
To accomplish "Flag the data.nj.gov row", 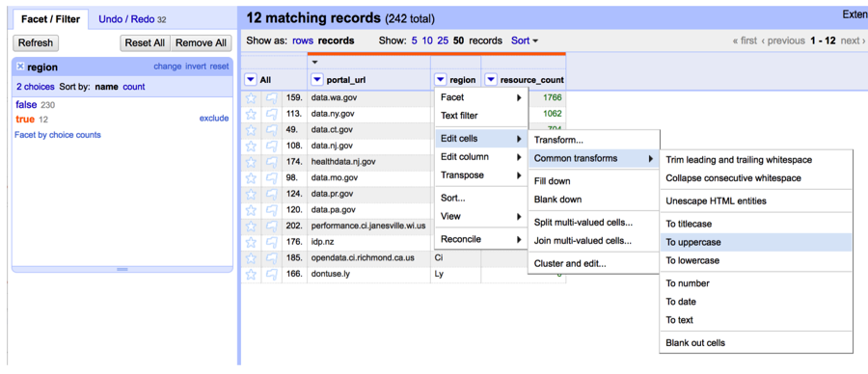I will [271, 147].
